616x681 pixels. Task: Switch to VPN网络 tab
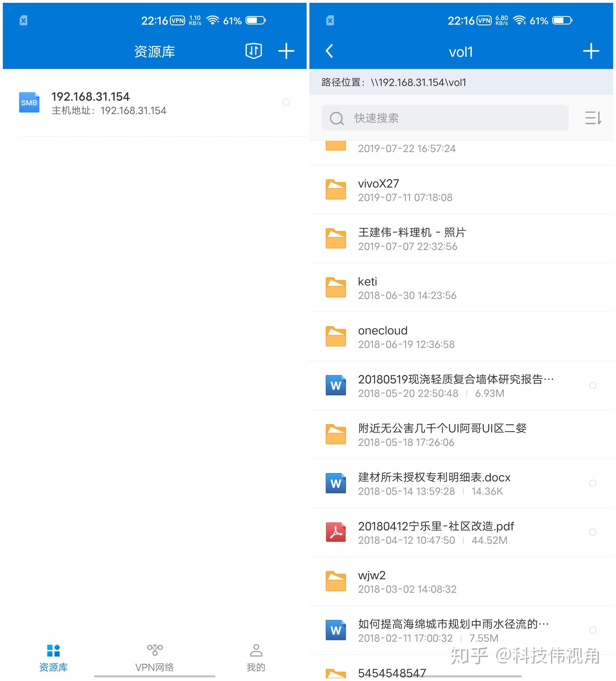[x=155, y=658]
